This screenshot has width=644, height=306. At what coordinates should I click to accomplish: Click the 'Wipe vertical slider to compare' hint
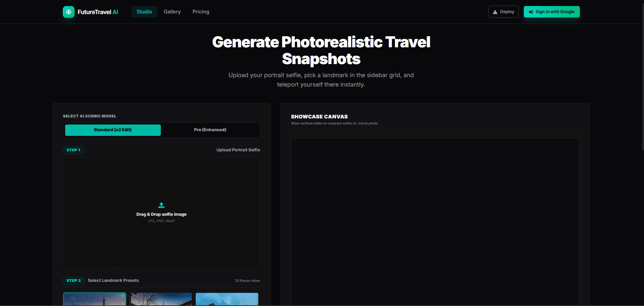point(334,123)
